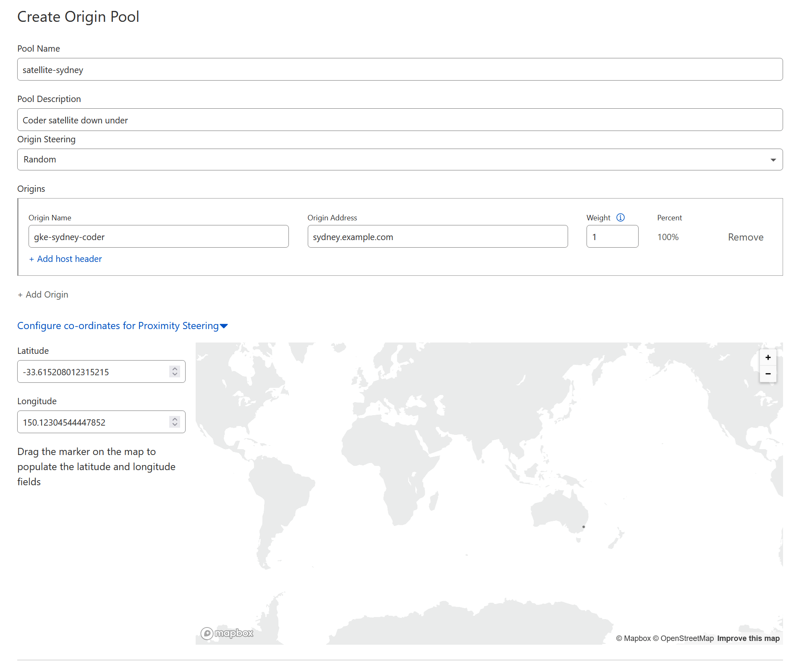
Task: Click Add Origin
Action: 43,295
